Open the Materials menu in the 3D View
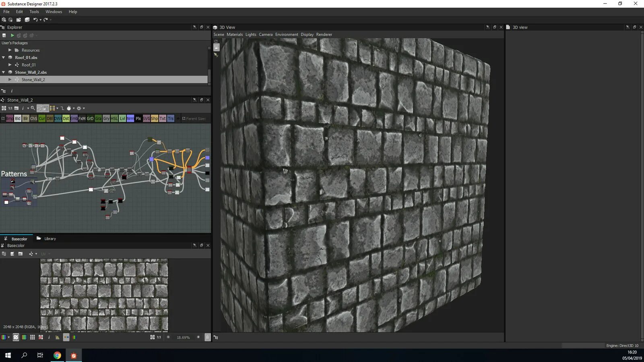This screenshot has width=644, height=362. click(x=235, y=35)
